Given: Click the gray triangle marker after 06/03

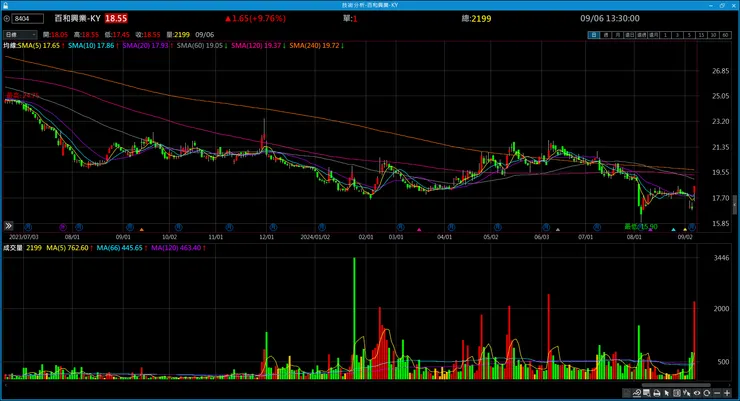Looking at the screenshot, I should click(558, 229).
